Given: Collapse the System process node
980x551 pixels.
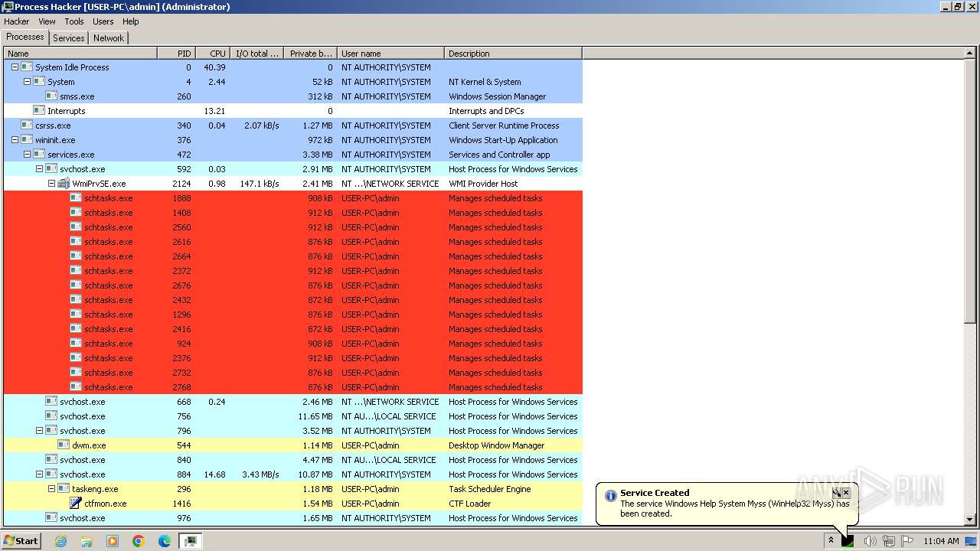Looking at the screenshot, I should coord(27,82).
